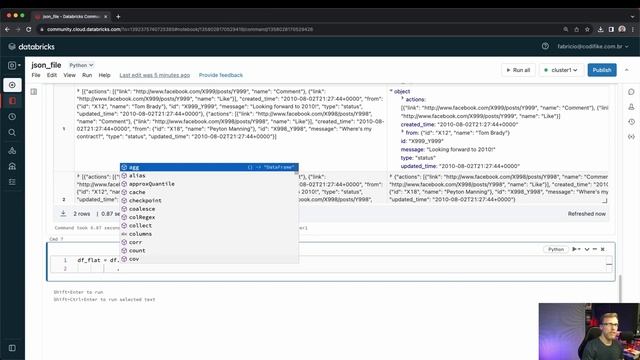The width and height of the screenshot is (640, 360).
Task: Expand the actions node in object
Action: point(402,99)
